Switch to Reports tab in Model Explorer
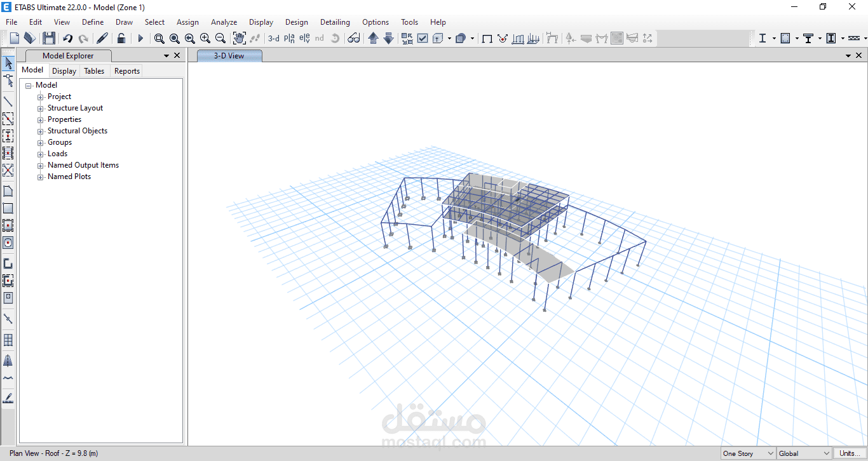This screenshot has height=461, width=868. coord(127,71)
